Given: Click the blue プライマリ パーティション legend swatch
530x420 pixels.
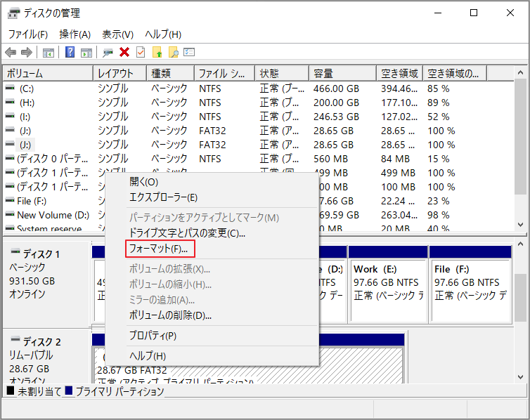Looking at the screenshot, I should pos(69,391).
